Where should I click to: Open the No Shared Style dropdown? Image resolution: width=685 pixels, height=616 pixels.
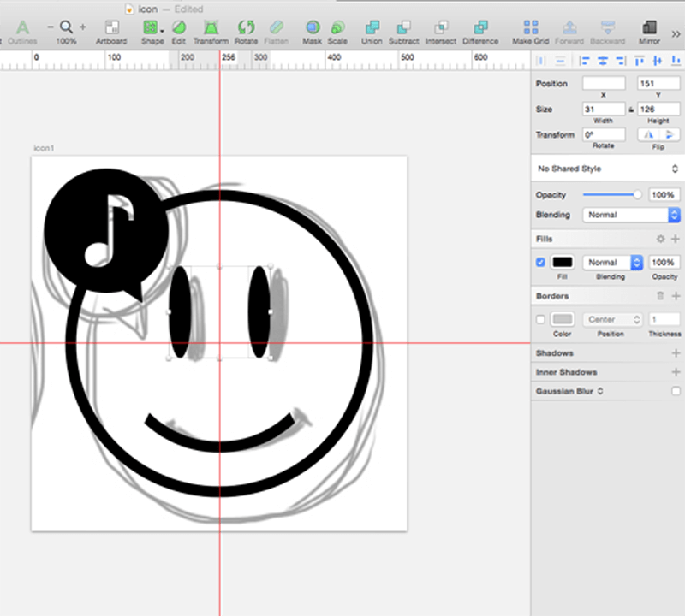[608, 169]
